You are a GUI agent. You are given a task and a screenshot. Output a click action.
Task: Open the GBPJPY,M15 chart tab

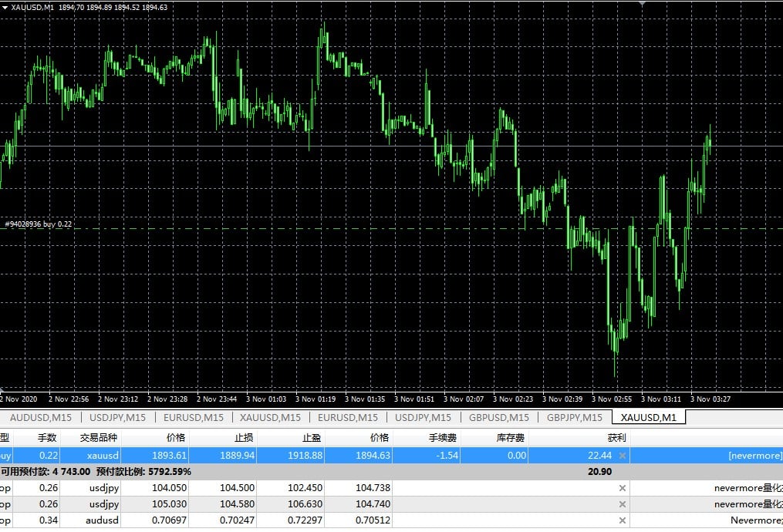pyautogui.click(x=574, y=417)
